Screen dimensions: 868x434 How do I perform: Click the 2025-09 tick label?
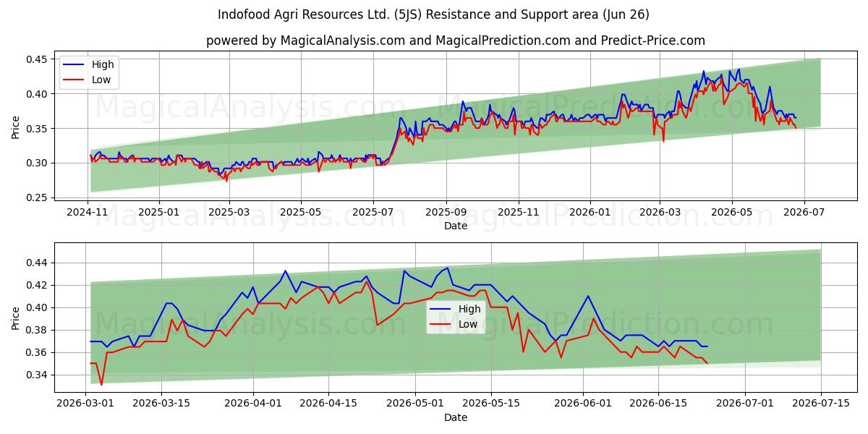pyautogui.click(x=446, y=212)
